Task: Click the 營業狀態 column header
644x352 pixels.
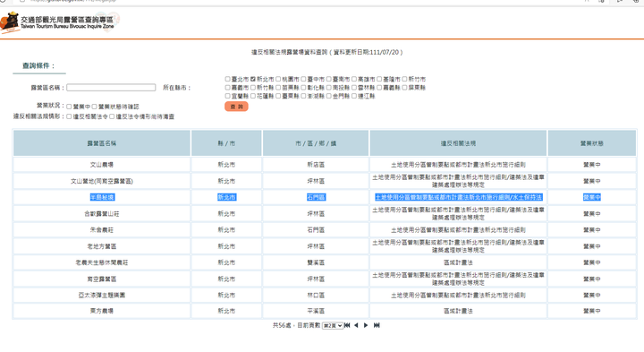Action: pyautogui.click(x=592, y=143)
